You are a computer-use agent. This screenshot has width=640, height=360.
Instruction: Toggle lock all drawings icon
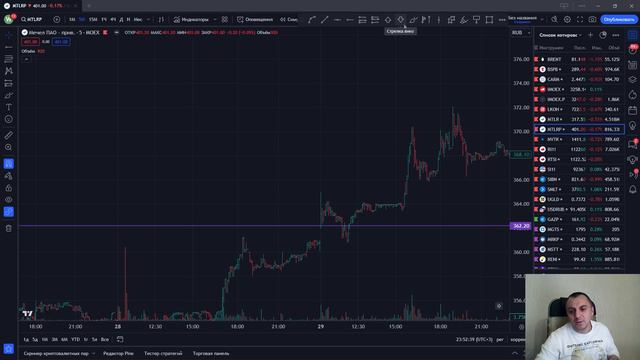tap(9, 188)
